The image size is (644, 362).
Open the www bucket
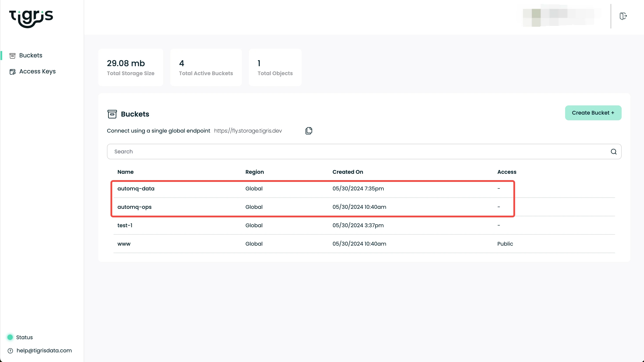pyautogui.click(x=124, y=244)
